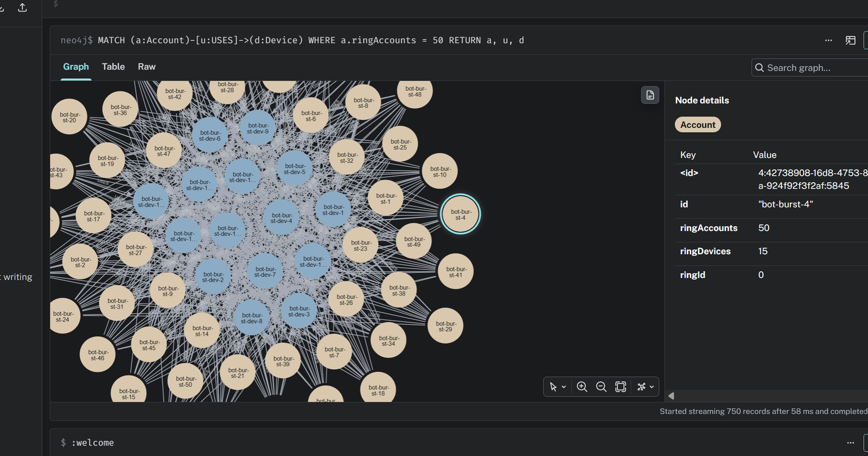Switch to the Graph tab
This screenshot has height=456, width=868.
click(76, 67)
